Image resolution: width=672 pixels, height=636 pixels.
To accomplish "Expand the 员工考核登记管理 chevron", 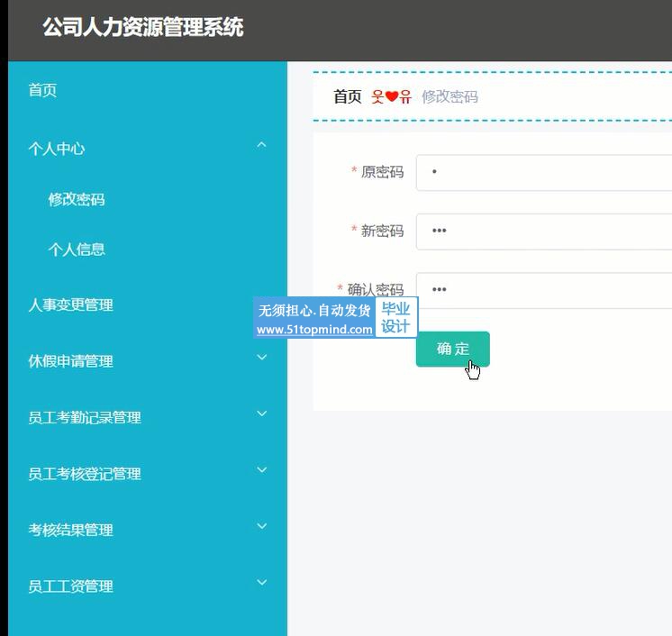I will click(x=261, y=469).
